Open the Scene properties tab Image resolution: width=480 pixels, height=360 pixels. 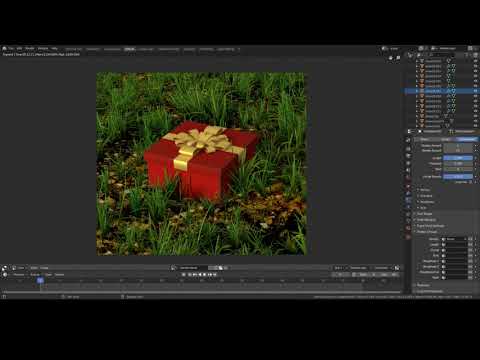coord(408,170)
